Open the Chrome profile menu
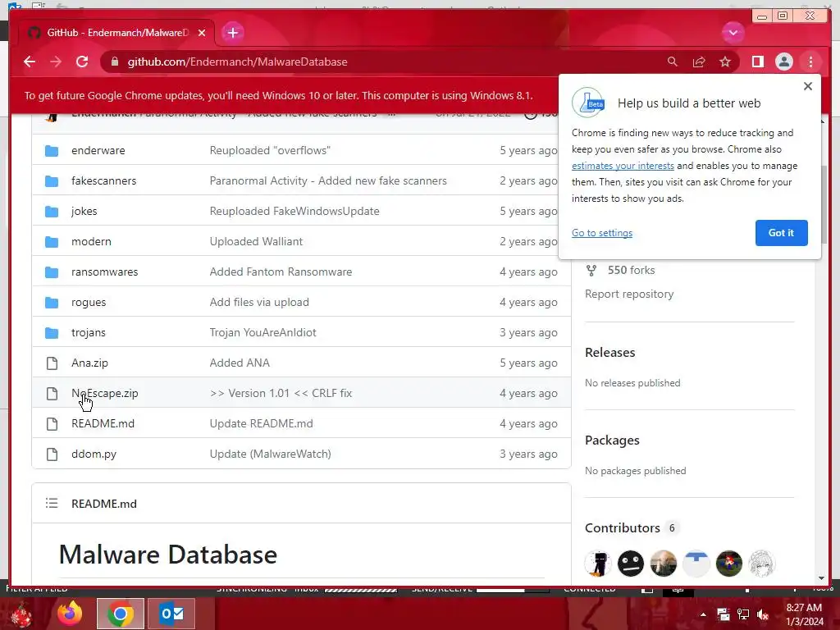 [x=783, y=62]
